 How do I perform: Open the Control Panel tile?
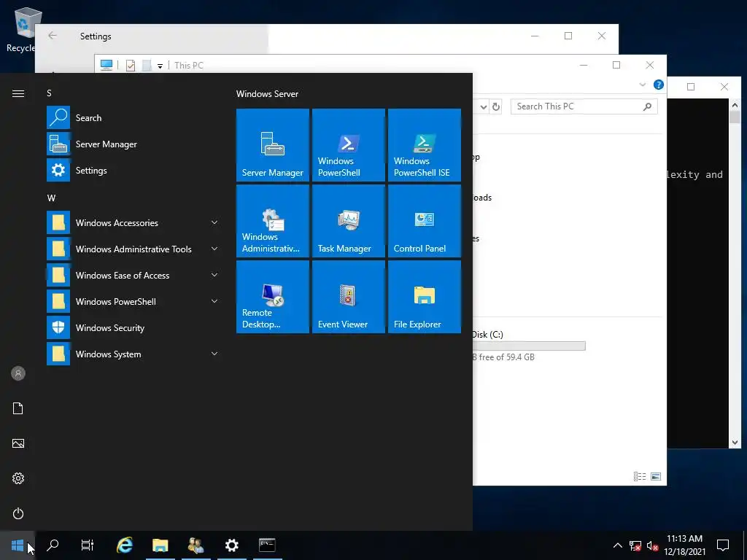pos(424,220)
